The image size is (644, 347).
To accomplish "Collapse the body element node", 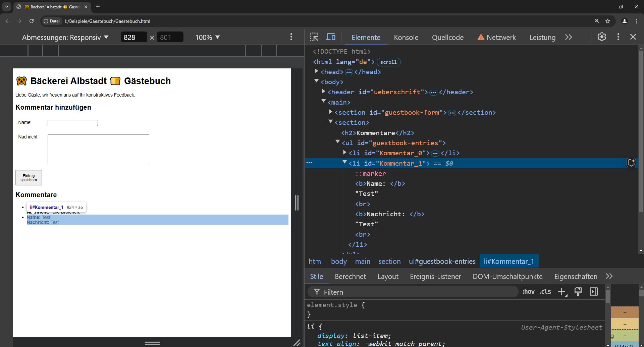I will [x=316, y=81].
